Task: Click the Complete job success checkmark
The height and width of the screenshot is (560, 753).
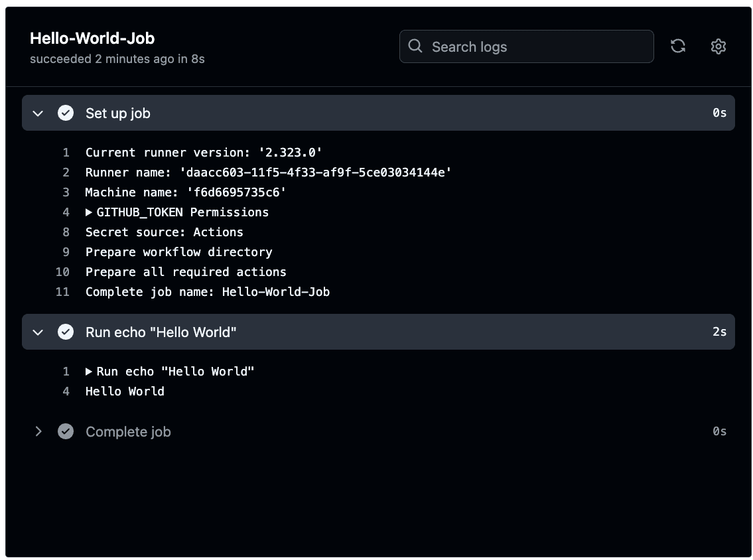Action: (66, 431)
